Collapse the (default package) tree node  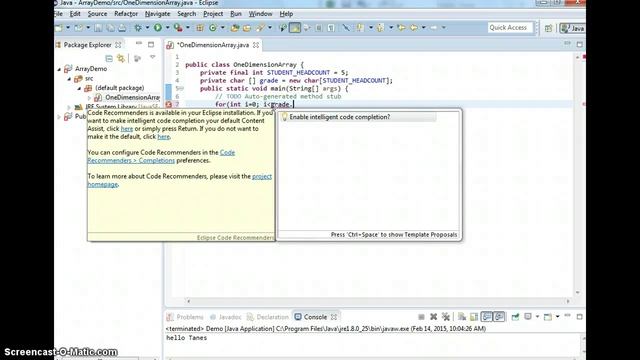80,88
